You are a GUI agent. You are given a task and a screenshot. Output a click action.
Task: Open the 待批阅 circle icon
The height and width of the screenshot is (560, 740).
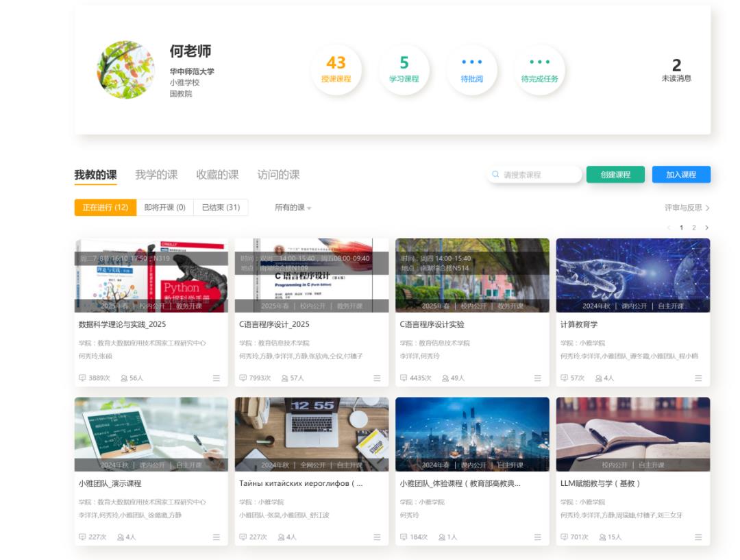click(472, 69)
